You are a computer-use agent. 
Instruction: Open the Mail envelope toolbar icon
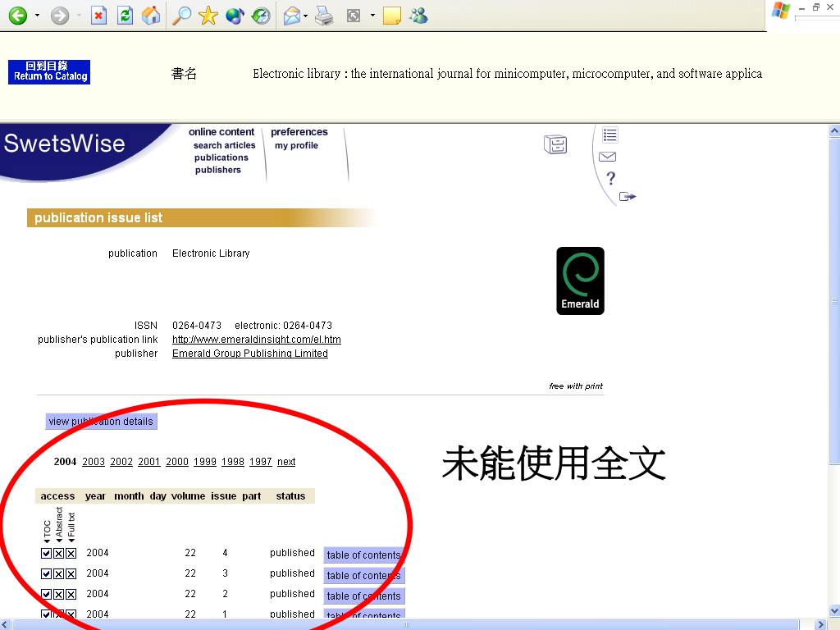(292, 16)
